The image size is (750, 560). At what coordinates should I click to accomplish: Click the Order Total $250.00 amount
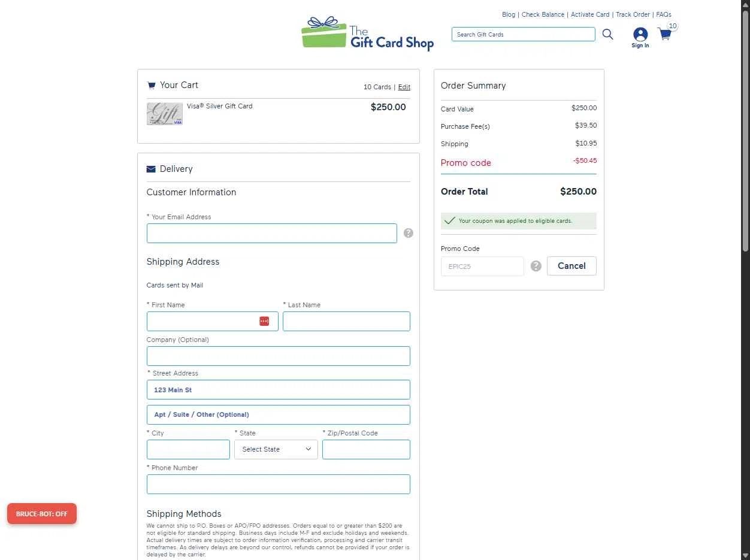pos(578,192)
